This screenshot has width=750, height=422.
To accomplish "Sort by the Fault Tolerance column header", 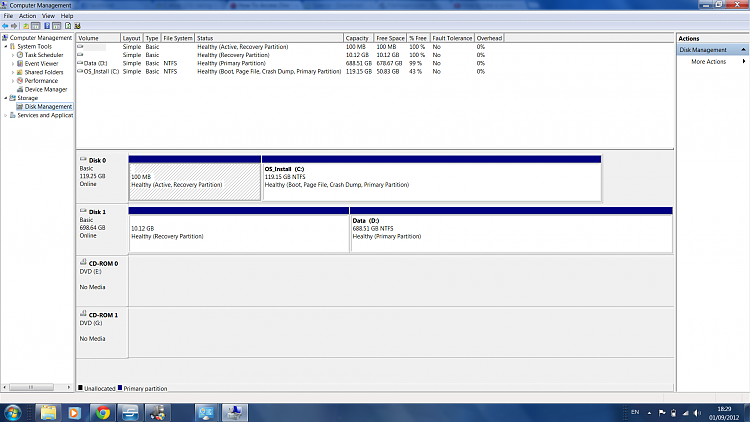I will pyautogui.click(x=452, y=38).
